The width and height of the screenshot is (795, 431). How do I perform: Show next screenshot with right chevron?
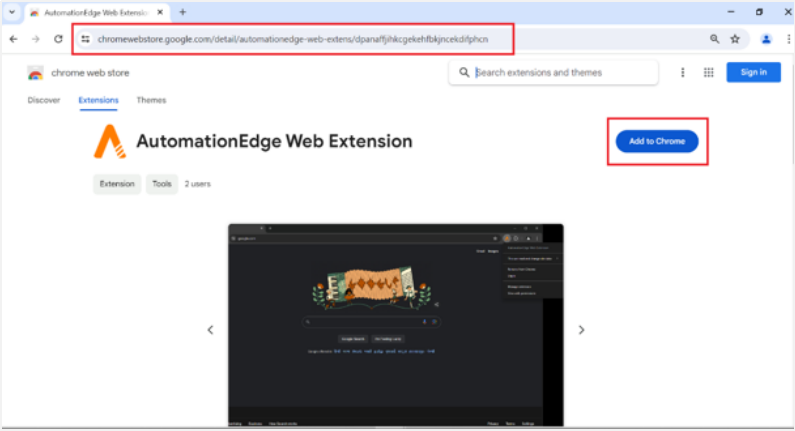tap(581, 330)
